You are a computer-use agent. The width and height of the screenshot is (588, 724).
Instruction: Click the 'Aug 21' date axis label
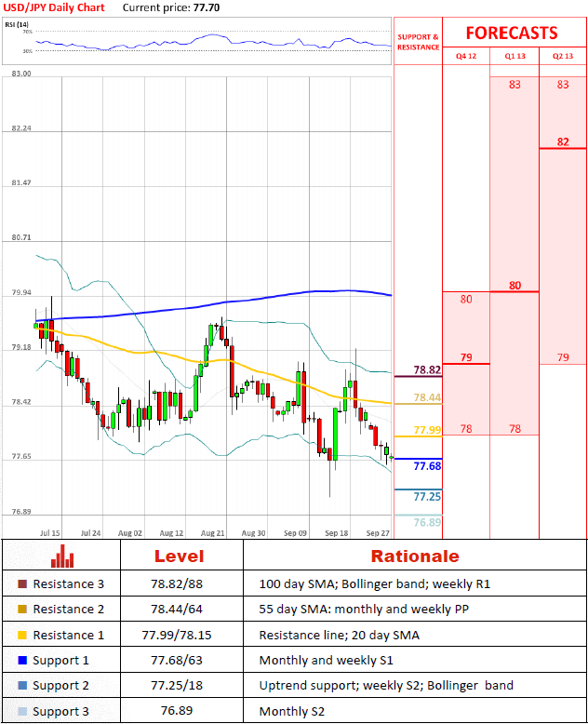[212, 533]
